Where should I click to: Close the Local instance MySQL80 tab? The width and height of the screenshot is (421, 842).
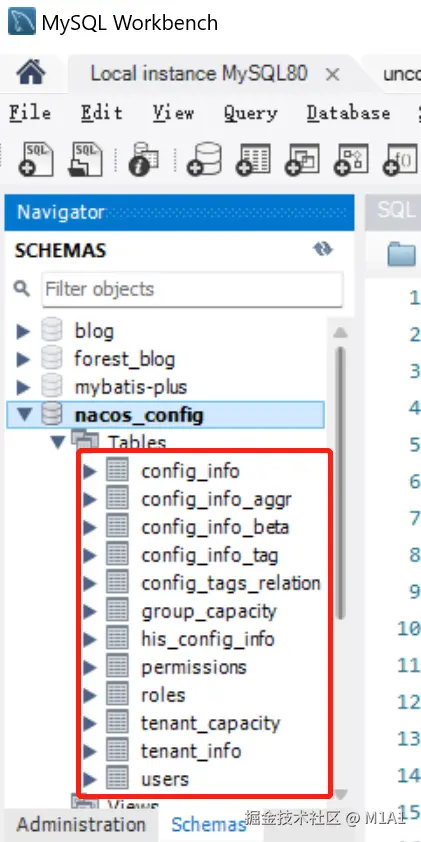(x=333, y=74)
